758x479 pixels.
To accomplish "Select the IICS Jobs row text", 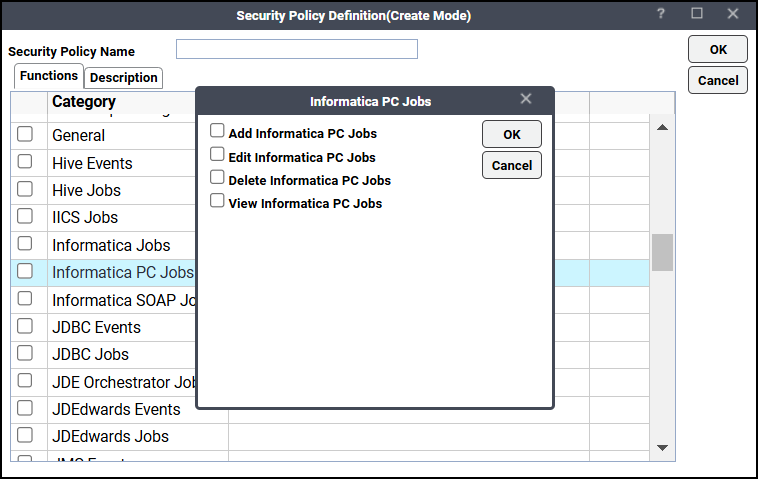I will [85, 218].
